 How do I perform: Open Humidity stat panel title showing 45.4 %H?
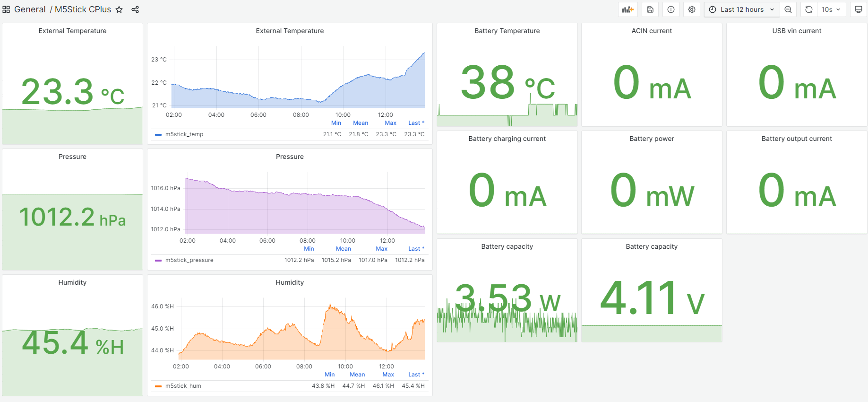pyautogui.click(x=72, y=282)
